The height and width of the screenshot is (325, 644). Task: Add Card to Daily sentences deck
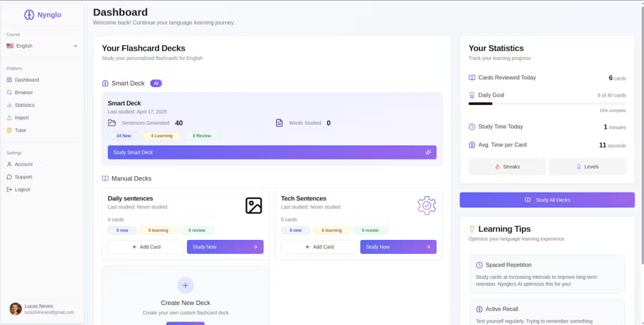[146, 247]
